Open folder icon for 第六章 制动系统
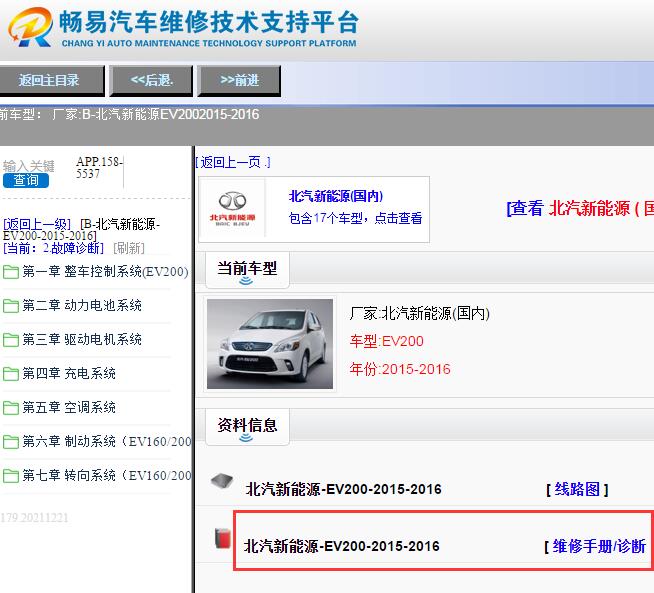Screen dimensions: 654x593 pos(10,441)
